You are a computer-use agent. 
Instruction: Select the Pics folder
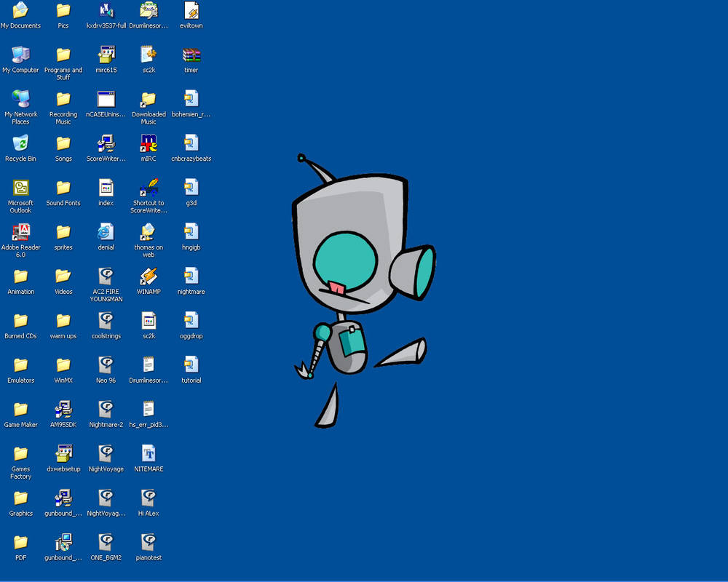pyautogui.click(x=63, y=15)
